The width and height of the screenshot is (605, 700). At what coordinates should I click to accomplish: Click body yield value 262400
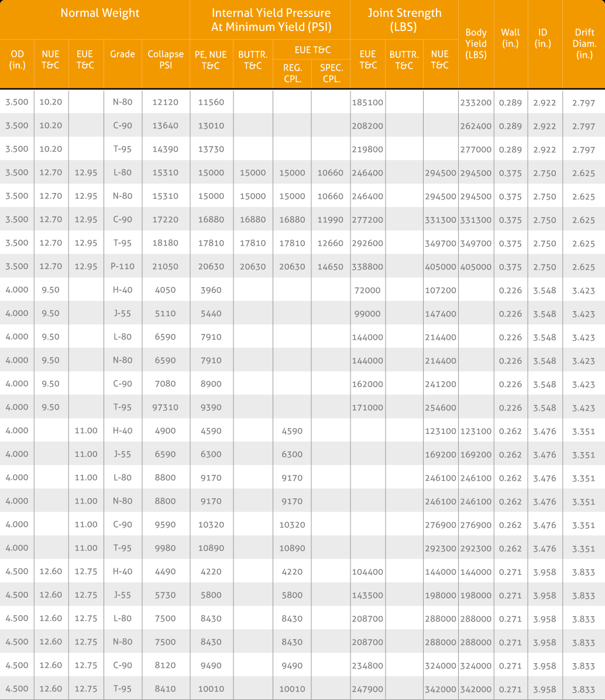tap(476, 126)
